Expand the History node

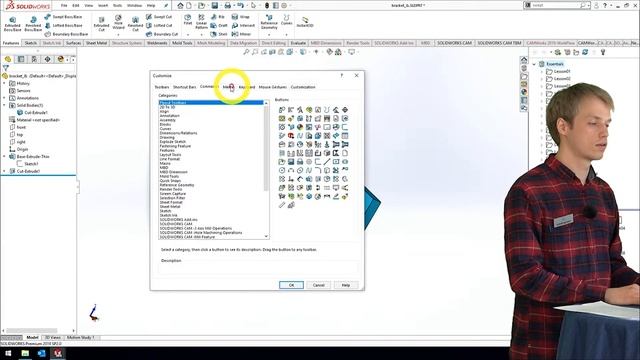[4, 83]
